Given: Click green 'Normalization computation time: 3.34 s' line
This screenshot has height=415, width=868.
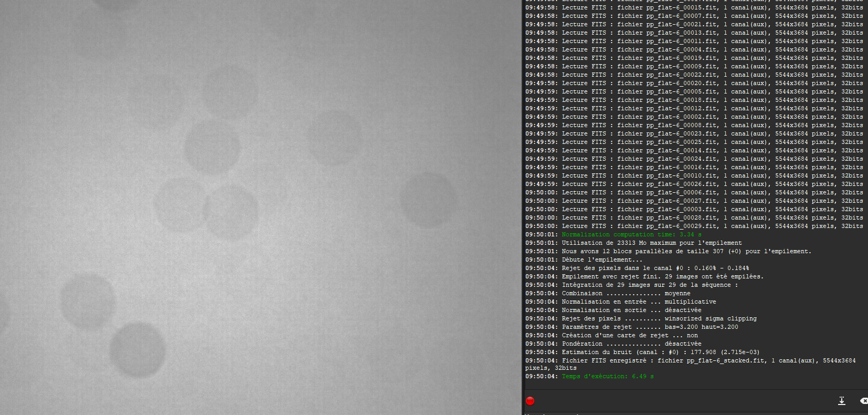Looking at the screenshot, I should (613, 234).
